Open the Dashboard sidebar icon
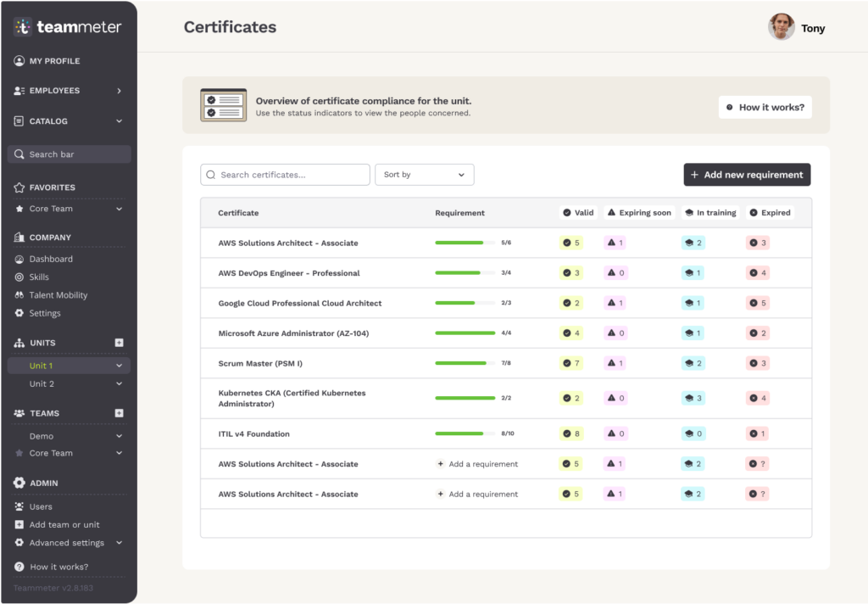 (20, 259)
